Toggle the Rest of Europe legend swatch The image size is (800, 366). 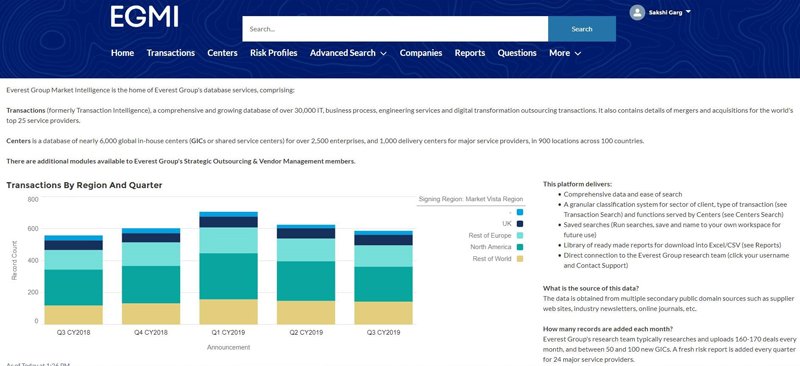pyautogui.click(x=519, y=235)
